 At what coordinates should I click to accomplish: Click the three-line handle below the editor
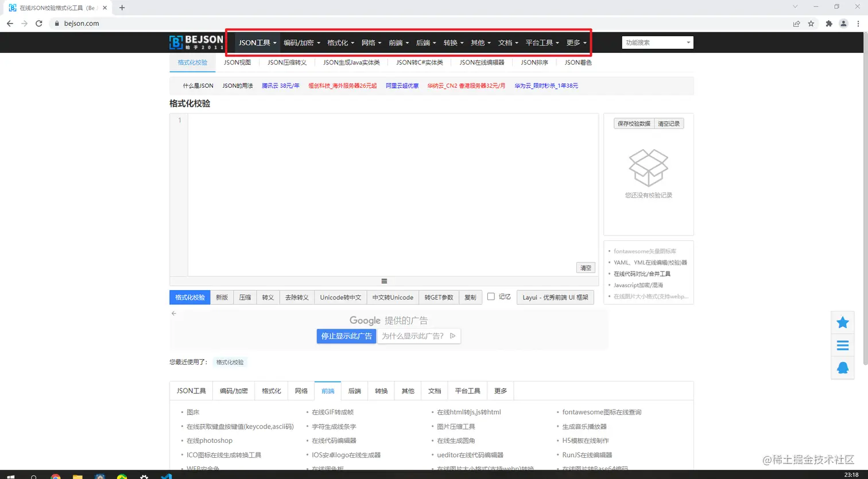pos(384,281)
